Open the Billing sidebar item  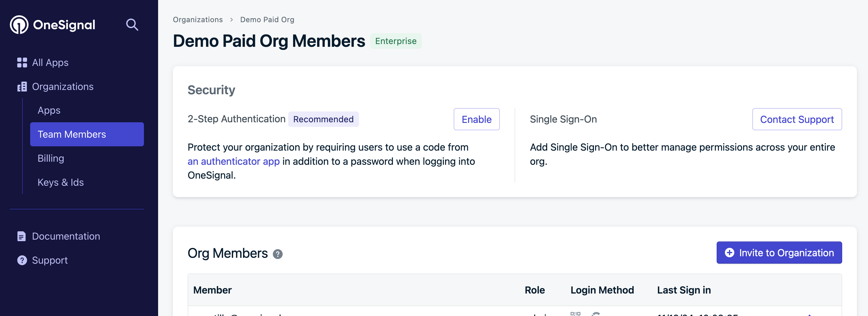pos(50,158)
